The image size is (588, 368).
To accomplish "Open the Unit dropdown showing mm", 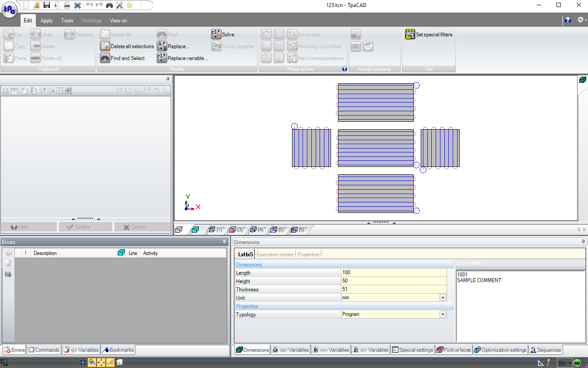I will 442,297.
